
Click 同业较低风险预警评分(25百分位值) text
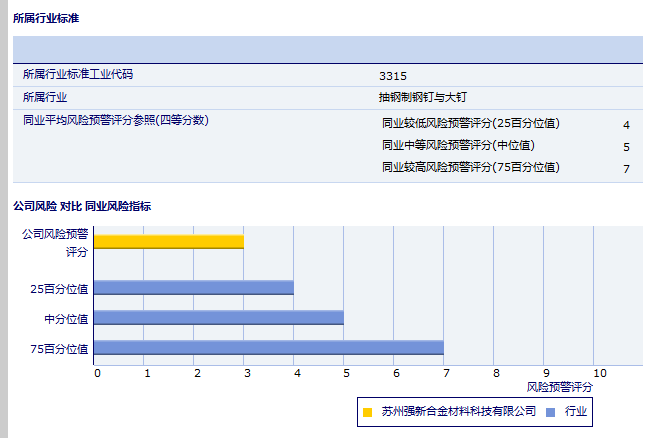470,124
